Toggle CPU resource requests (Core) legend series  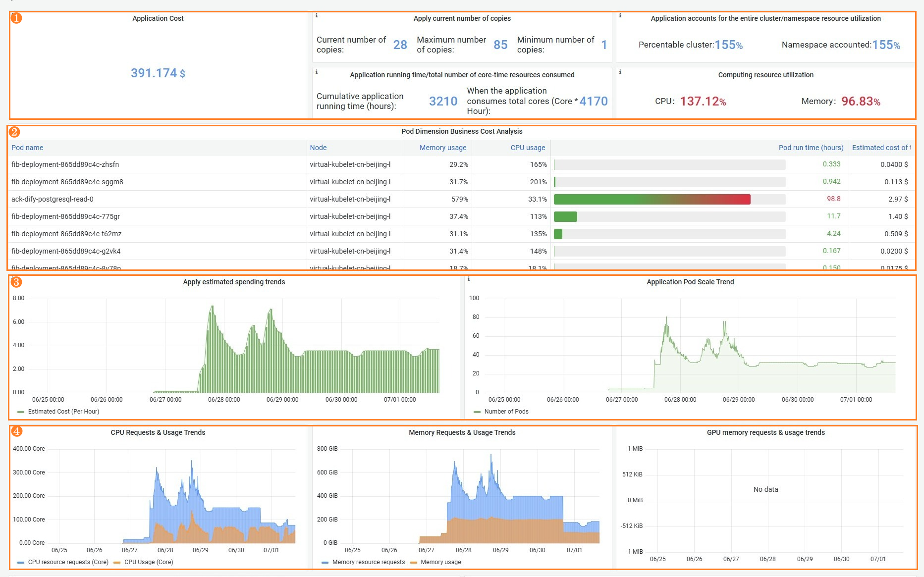[x=68, y=562]
